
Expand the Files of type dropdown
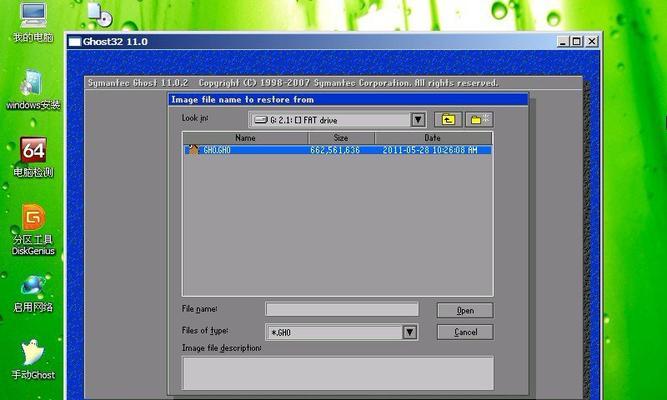coord(410,332)
